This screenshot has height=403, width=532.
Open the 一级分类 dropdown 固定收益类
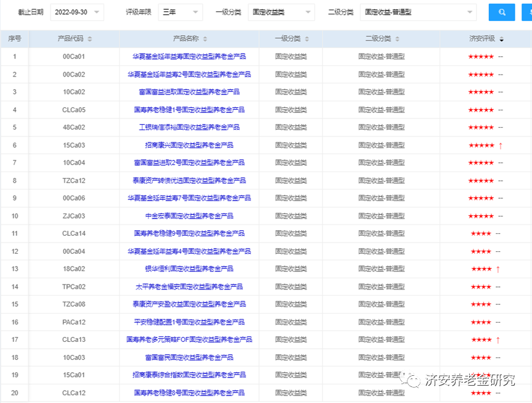tap(281, 12)
